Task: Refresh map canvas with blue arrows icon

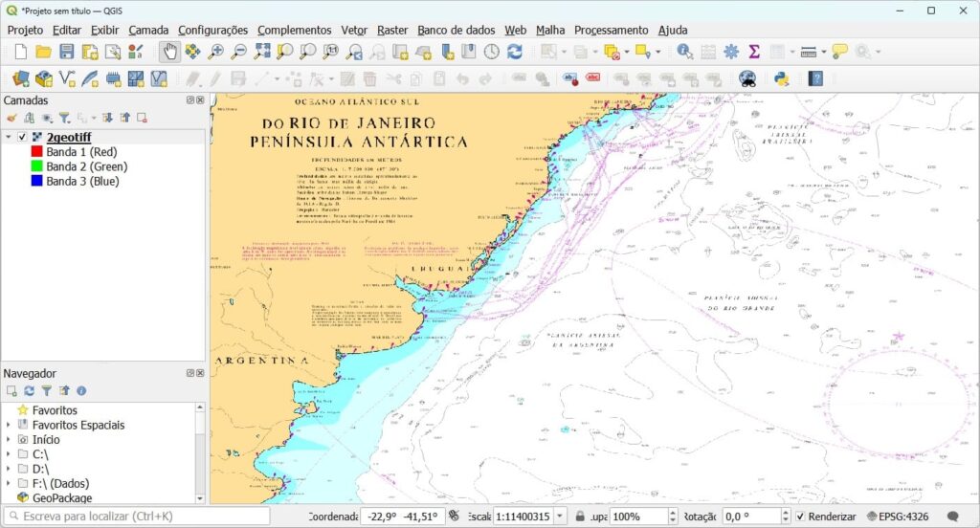Action: [514, 52]
